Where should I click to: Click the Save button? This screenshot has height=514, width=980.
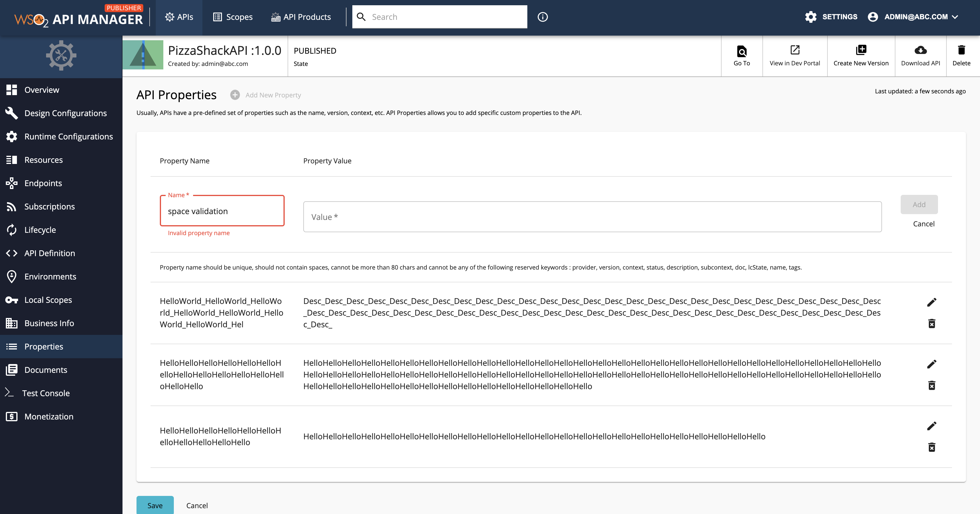[x=155, y=505]
